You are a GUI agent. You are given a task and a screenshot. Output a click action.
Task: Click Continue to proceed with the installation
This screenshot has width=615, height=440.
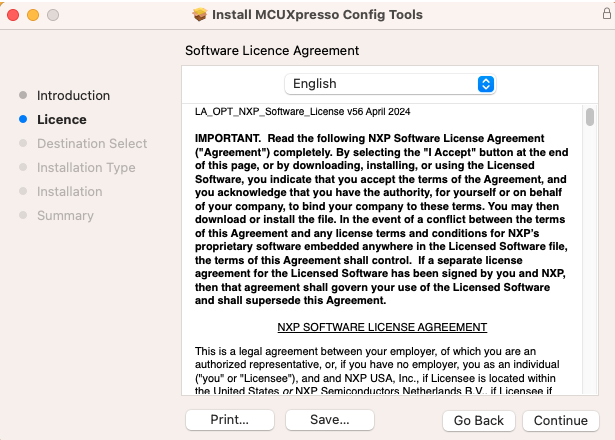[560, 420]
